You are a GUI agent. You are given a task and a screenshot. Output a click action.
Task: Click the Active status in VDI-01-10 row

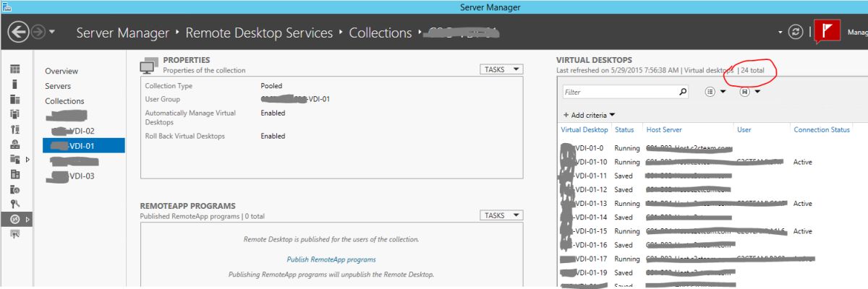(x=803, y=162)
